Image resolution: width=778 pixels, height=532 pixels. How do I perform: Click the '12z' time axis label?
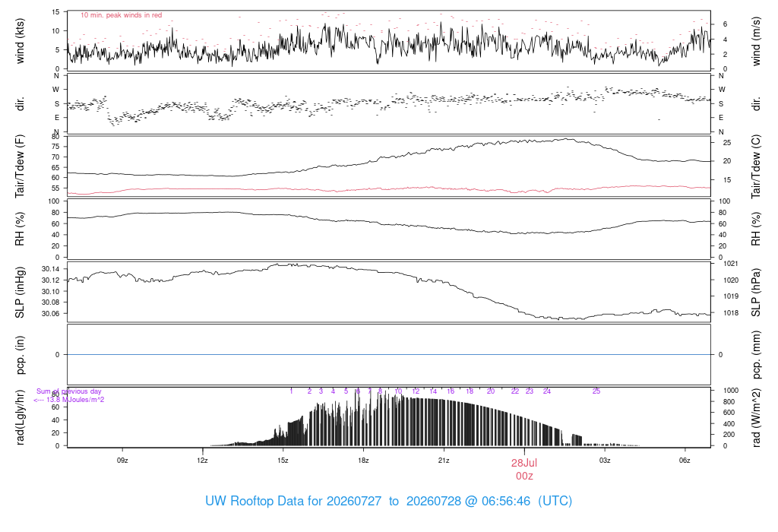pos(202,461)
